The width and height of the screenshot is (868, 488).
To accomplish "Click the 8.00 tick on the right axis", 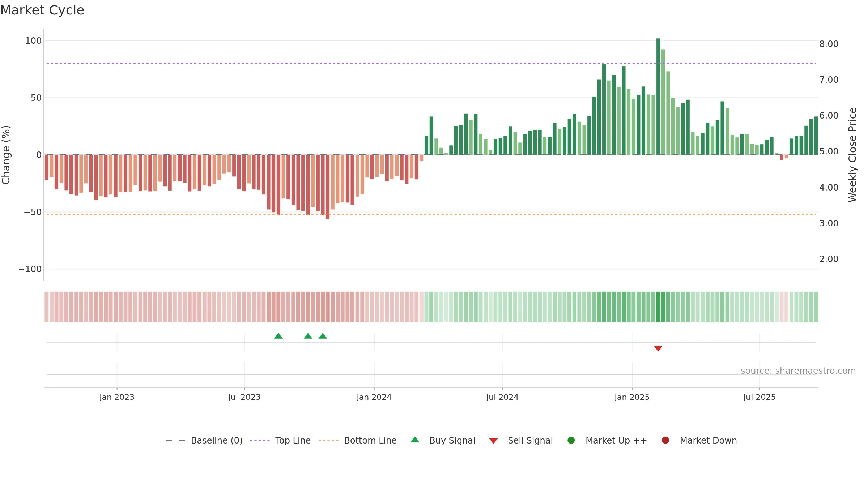I will point(829,44).
